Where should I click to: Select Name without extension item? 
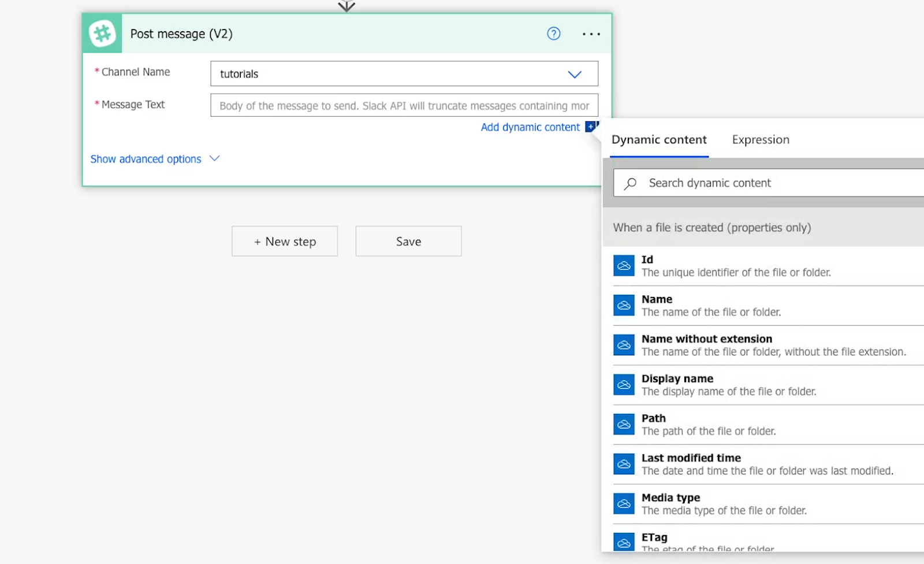point(768,345)
